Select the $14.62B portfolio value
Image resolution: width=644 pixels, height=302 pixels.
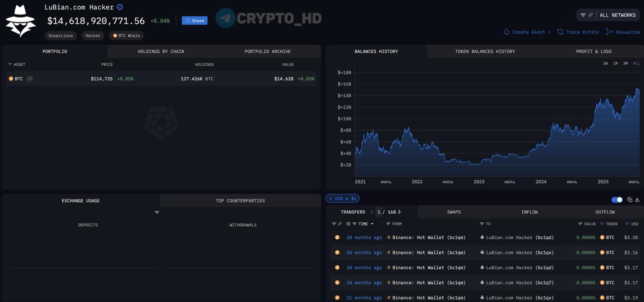[x=284, y=79]
